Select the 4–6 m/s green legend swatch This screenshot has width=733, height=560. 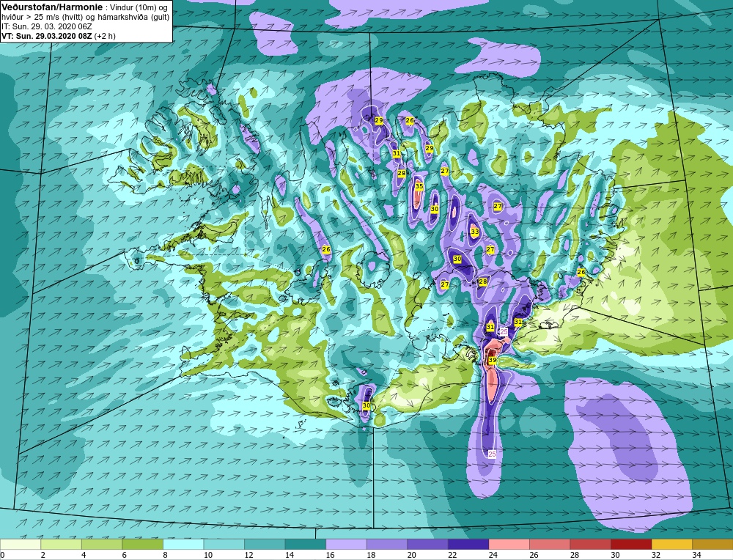102,544
